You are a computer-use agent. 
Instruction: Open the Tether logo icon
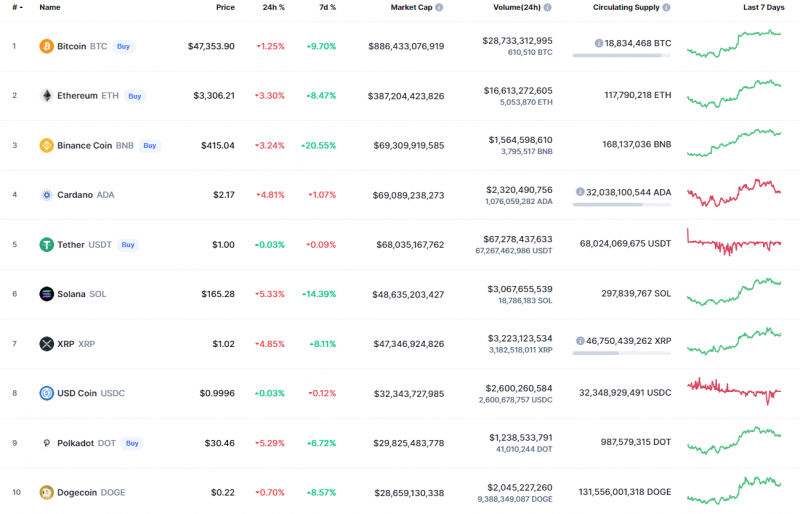(x=46, y=244)
